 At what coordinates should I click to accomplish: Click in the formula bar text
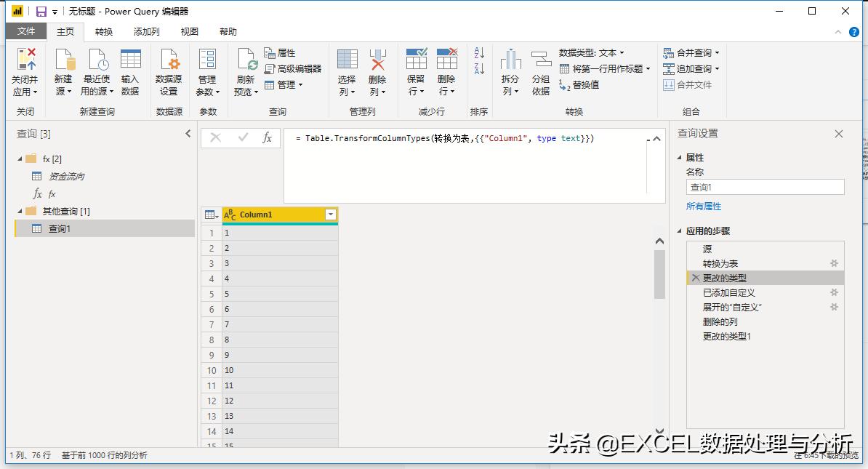[444, 138]
